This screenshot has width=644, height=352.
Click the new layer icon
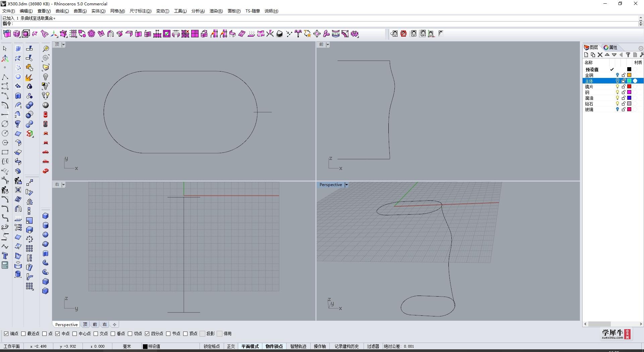(x=586, y=55)
